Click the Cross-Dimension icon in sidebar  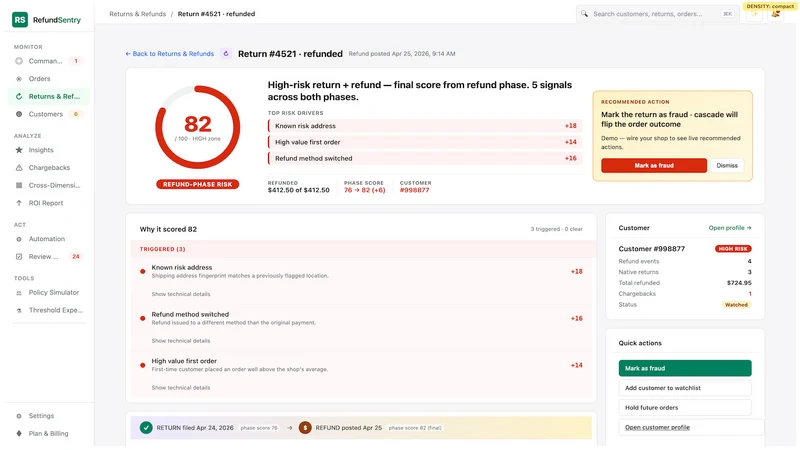[x=19, y=185]
